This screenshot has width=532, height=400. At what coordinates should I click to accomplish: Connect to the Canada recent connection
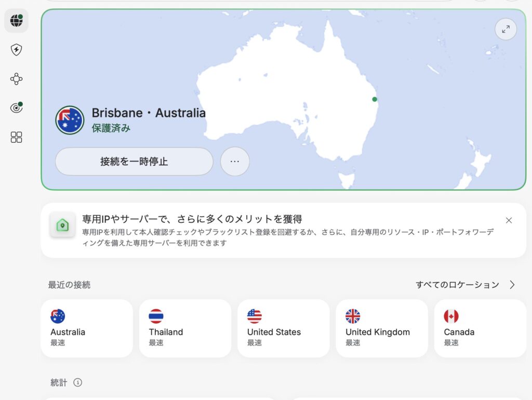pos(480,328)
